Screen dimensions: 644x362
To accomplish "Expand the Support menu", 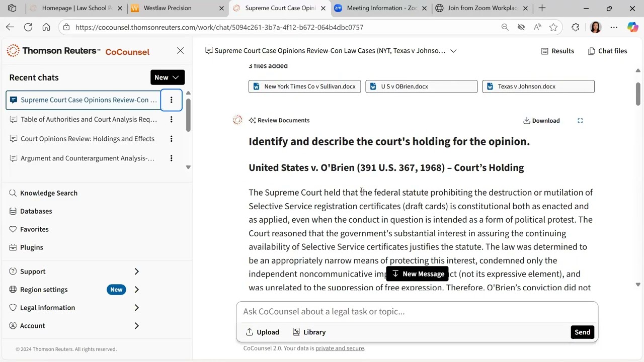I will point(74,271).
